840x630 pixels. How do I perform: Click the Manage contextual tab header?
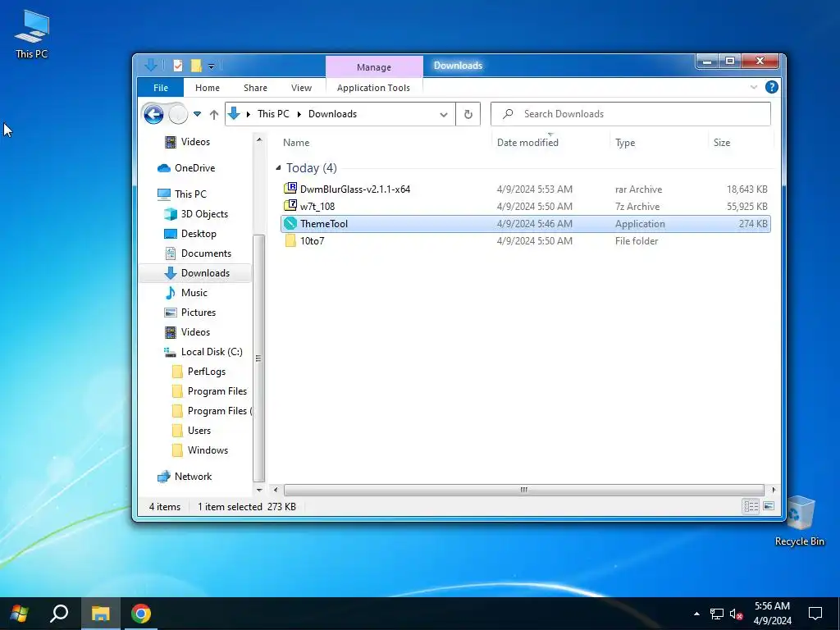[x=374, y=67]
